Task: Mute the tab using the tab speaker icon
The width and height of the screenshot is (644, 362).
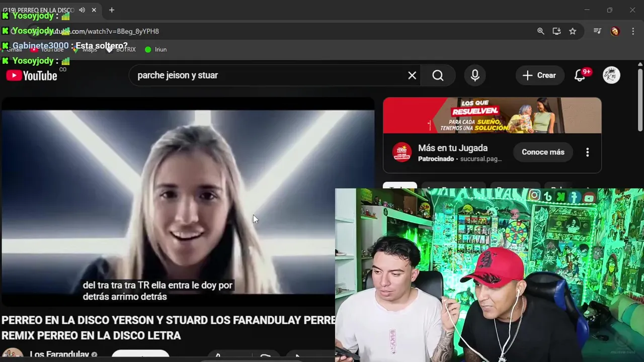Action: 82,10
